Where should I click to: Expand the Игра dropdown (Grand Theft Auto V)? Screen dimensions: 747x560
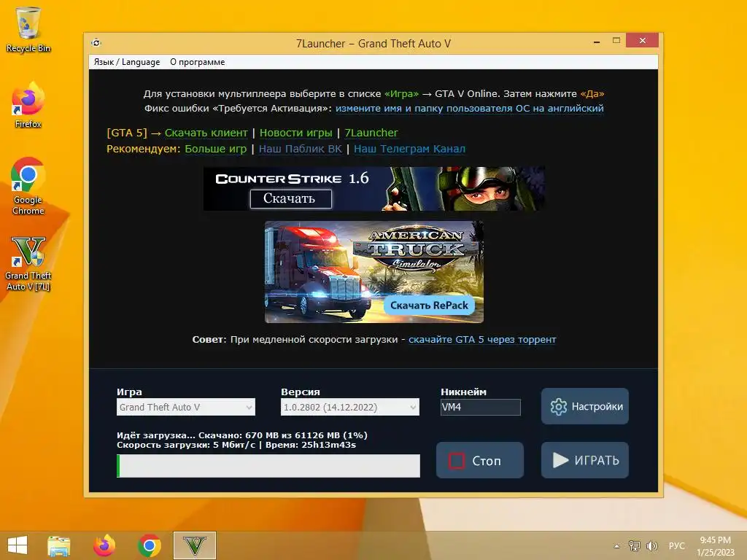click(186, 407)
